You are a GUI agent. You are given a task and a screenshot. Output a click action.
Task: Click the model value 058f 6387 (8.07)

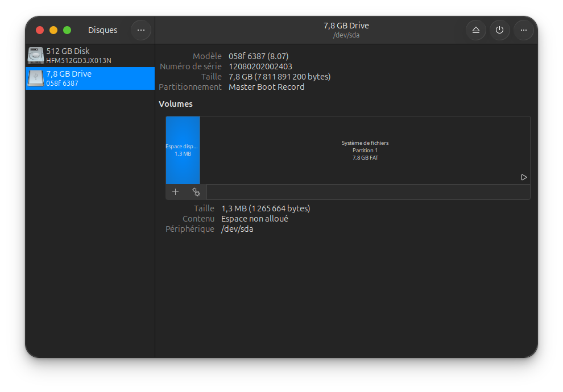point(259,56)
